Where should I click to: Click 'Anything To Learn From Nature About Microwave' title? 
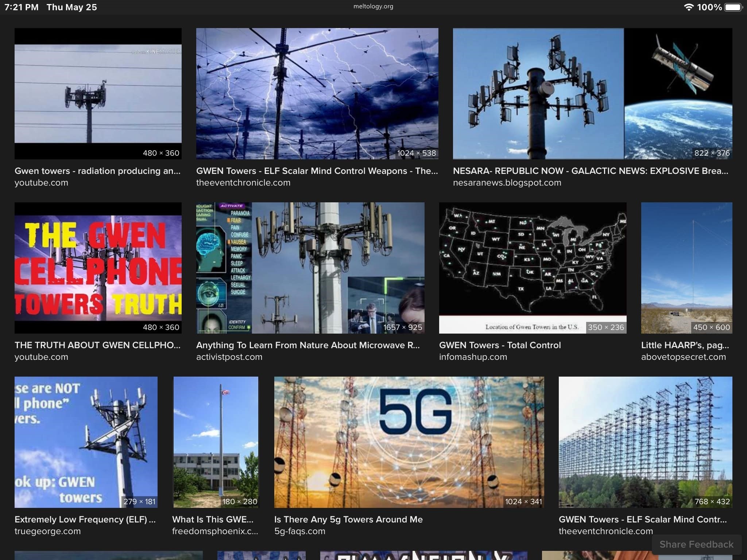[308, 345]
